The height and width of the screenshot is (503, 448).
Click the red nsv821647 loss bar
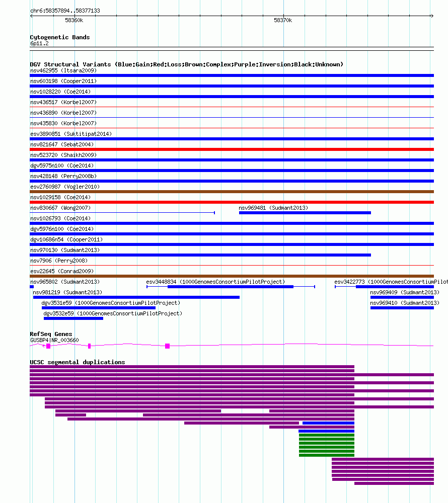[232, 149]
